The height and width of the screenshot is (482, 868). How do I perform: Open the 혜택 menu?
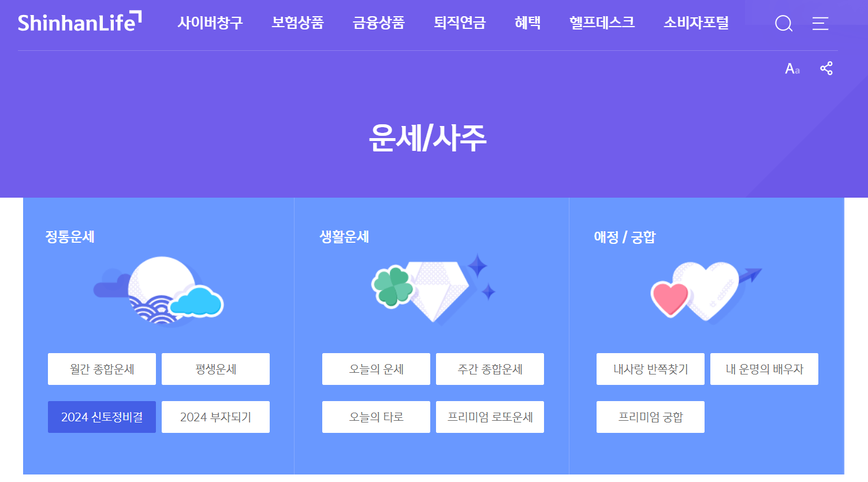[x=527, y=23]
